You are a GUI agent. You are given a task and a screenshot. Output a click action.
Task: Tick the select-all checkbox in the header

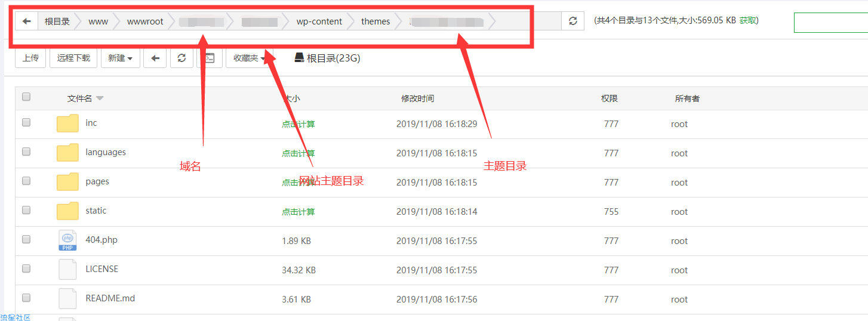(26, 97)
